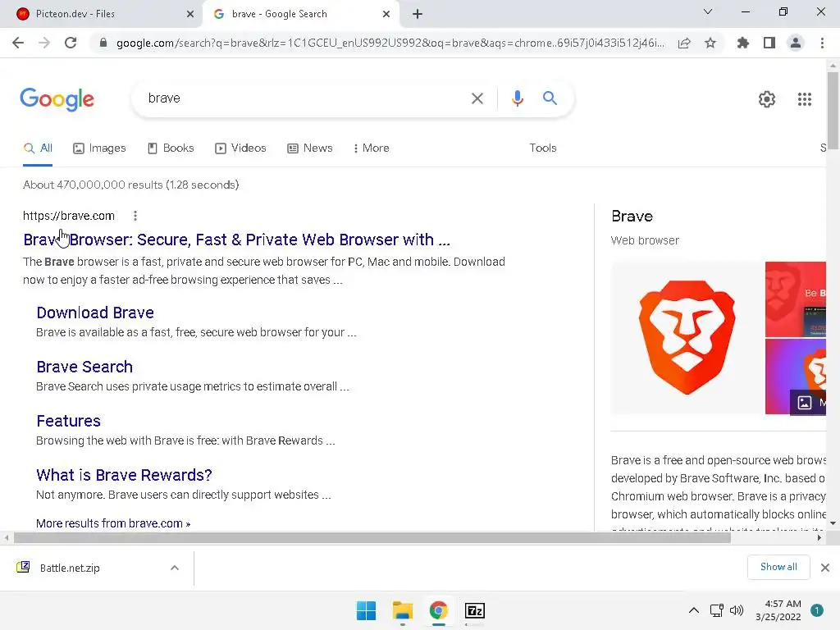
Task: Click vertical scrollbar down arrow
Action: (833, 523)
